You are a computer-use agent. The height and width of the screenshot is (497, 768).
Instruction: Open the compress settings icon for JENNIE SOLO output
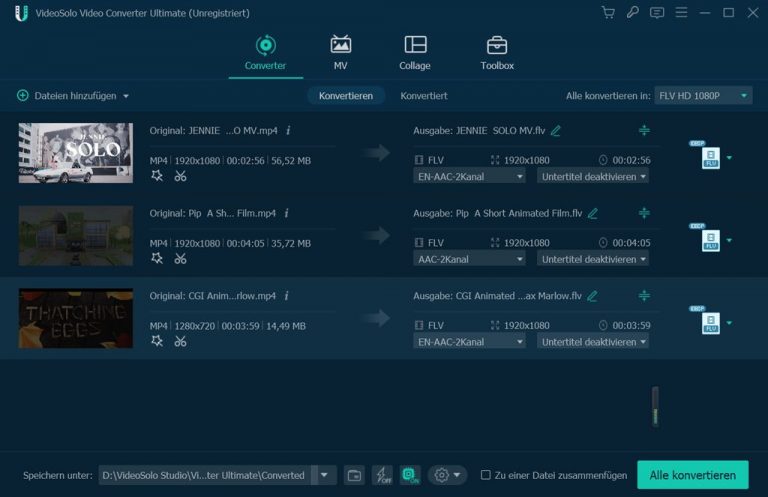coord(644,130)
